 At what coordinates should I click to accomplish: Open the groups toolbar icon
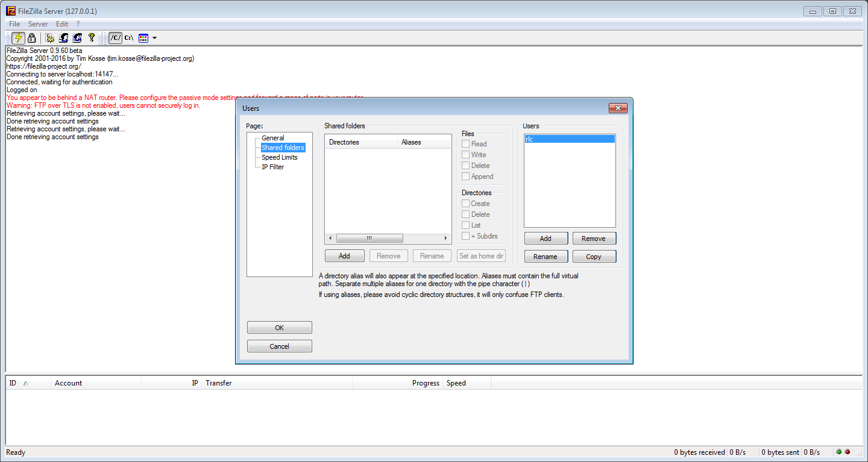77,37
